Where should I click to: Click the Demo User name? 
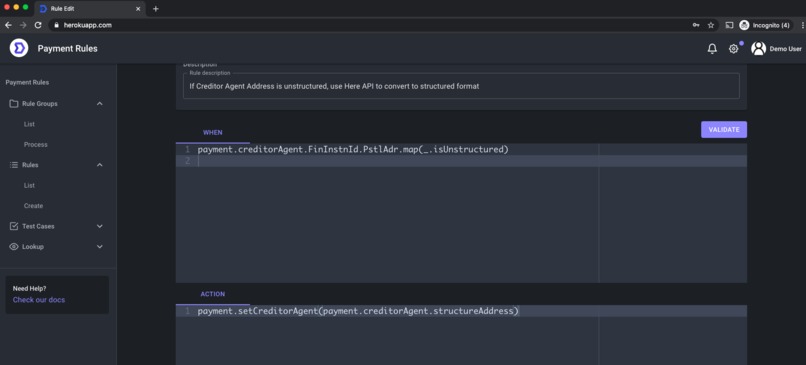tap(785, 49)
